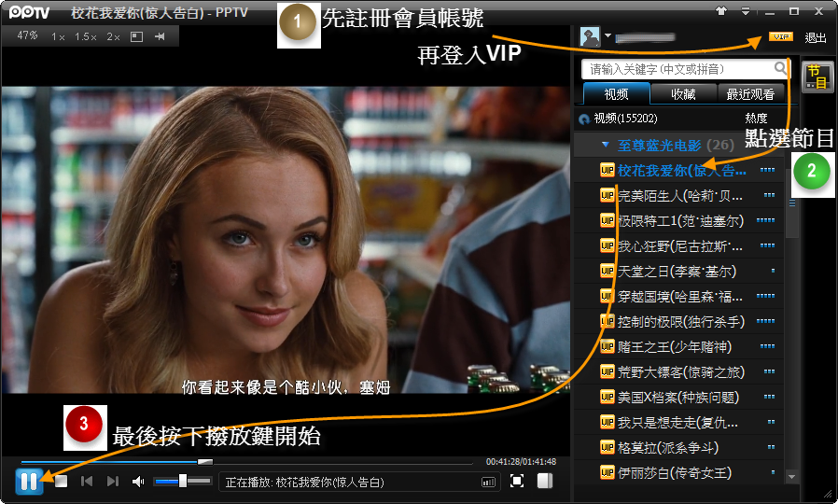The width and height of the screenshot is (838, 504).
Task: Select 荒野大镖客 in the list
Action: pos(681,372)
